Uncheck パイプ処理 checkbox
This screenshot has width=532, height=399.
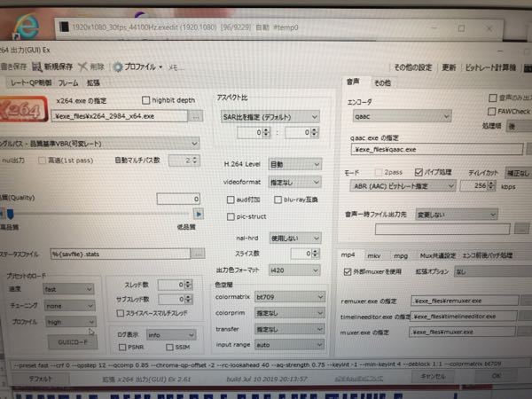coord(419,172)
